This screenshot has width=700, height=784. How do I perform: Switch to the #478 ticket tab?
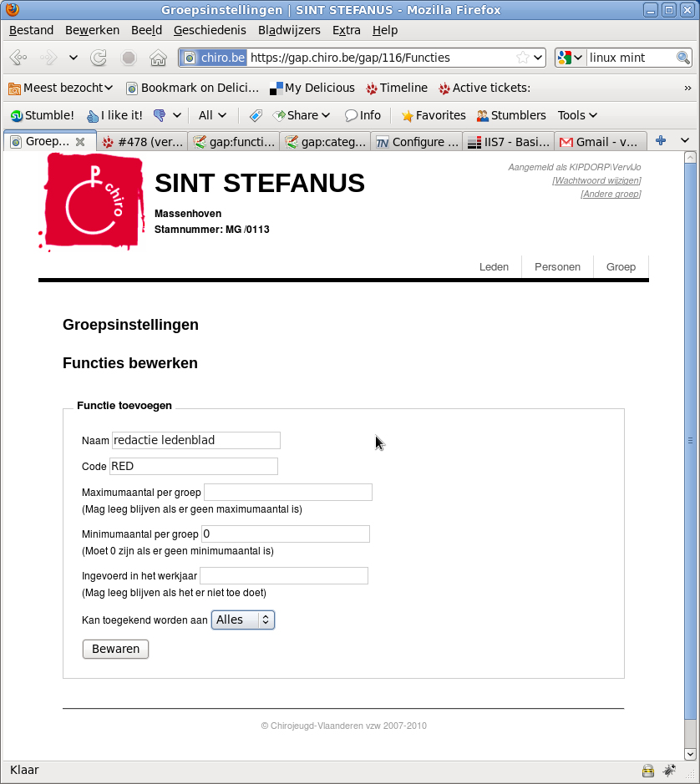tap(142, 142)
